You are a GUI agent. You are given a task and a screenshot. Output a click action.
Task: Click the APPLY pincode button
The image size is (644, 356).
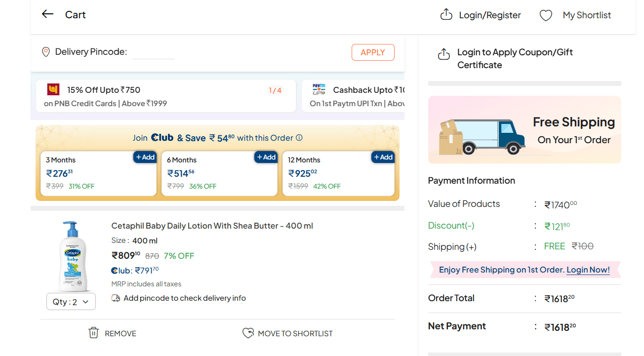pyautogui.click(x=373, y=52)
